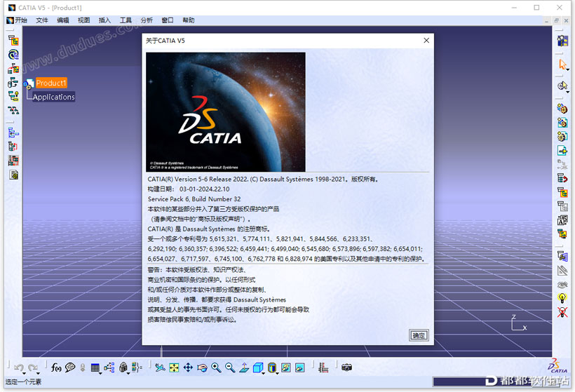Open shading cylinder dropdown arrow
The width and height of the screenshot is (575, 392).
tap(277, 373)
